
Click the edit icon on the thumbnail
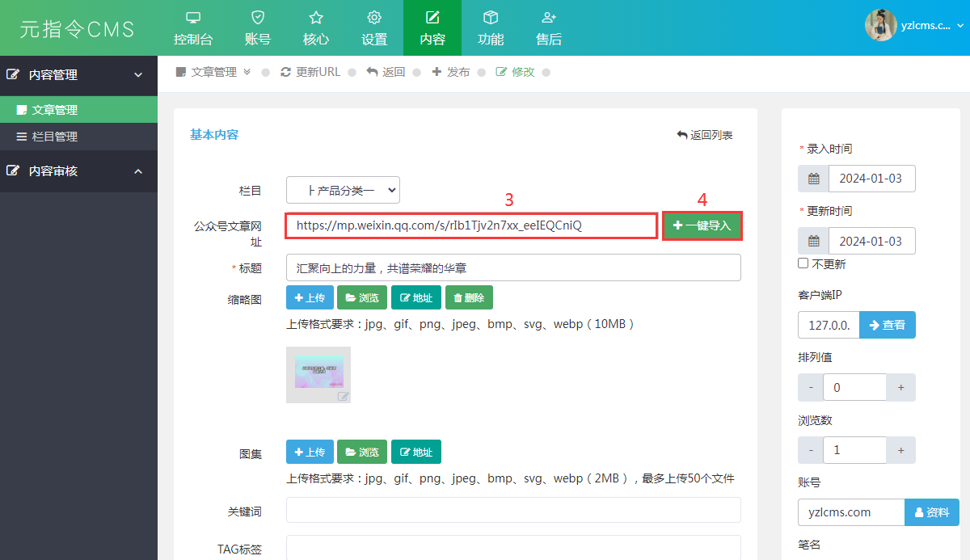click(x=343, y=396)
